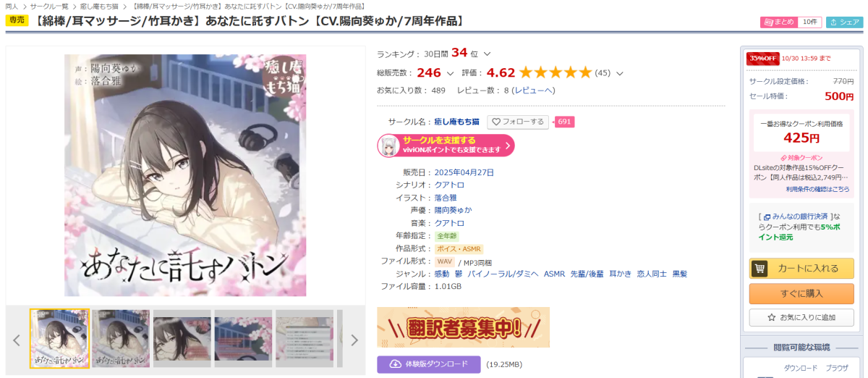Open 同人 breadcrumb link
Screen dimensions: 868x378
12,6
